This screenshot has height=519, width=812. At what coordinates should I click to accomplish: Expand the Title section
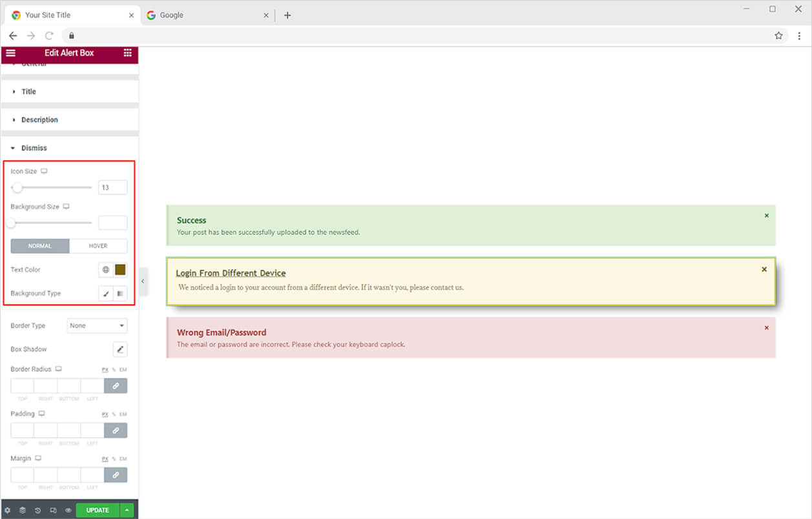pyautogui.click(x=28, y=91)
